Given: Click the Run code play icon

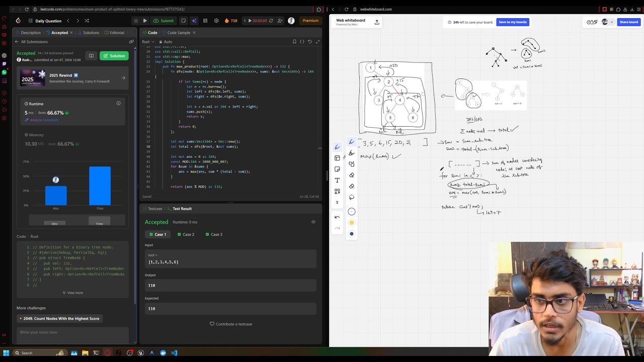Looking at the screenshot, I should tap(145, 21).
